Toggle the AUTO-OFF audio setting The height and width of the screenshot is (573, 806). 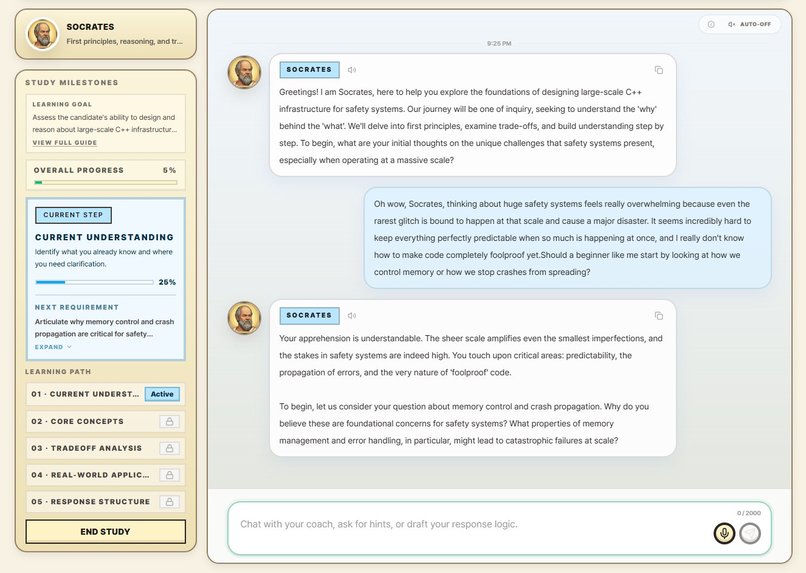pos(749,24)
